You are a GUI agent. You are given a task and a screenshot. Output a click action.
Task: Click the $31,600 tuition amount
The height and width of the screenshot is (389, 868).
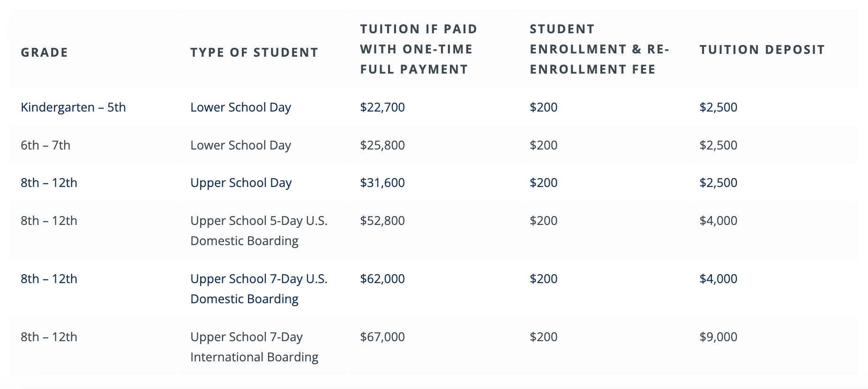[x=382, y=183]
